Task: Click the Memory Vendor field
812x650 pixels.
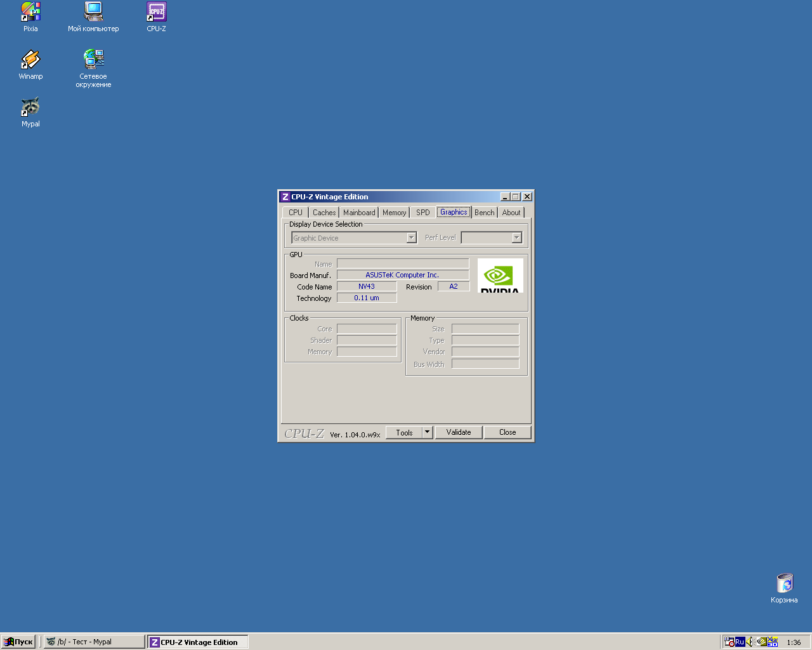Action: click(485, 352)
